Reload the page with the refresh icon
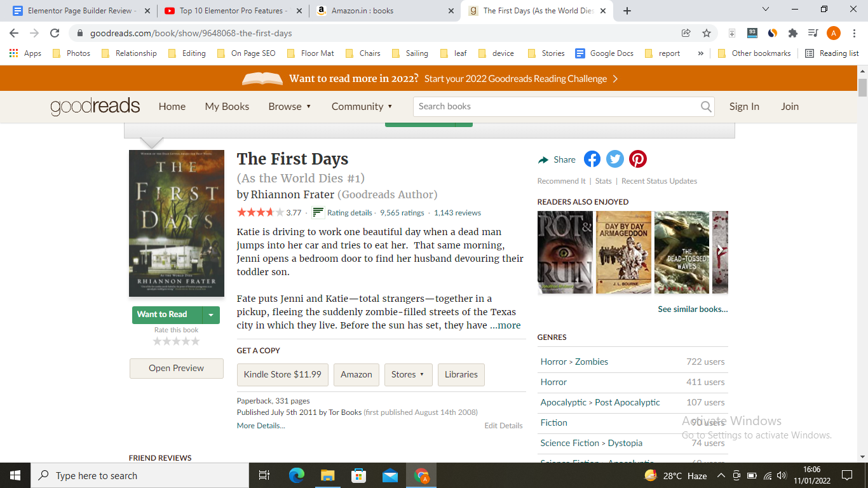 pyautogui.click(x=55, y=33)
